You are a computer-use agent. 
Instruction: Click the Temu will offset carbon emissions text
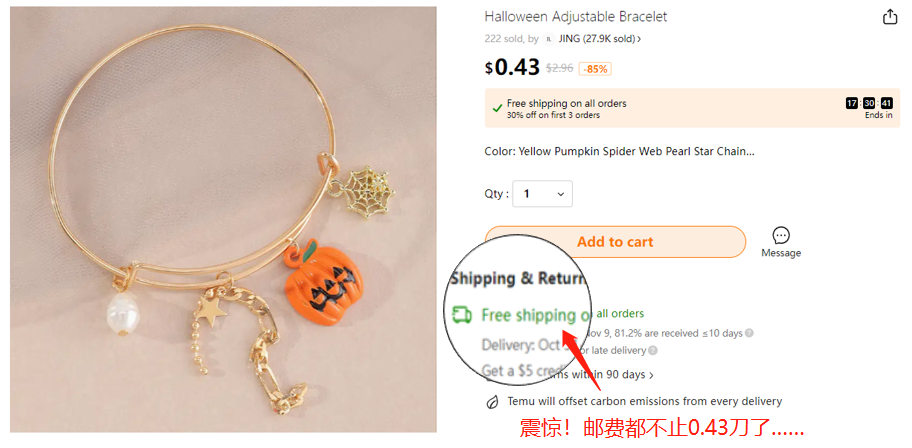coord(644,401)
